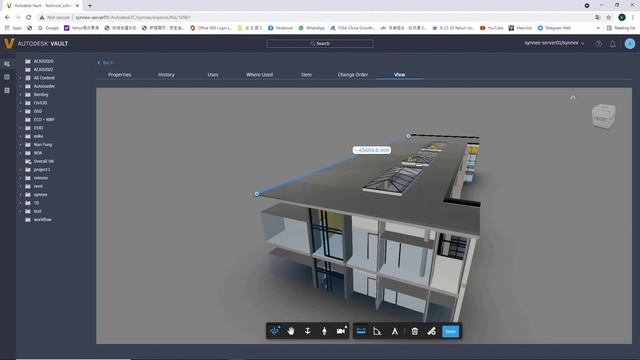Expand the Nan Fung folder

click(x=20, y=144)
